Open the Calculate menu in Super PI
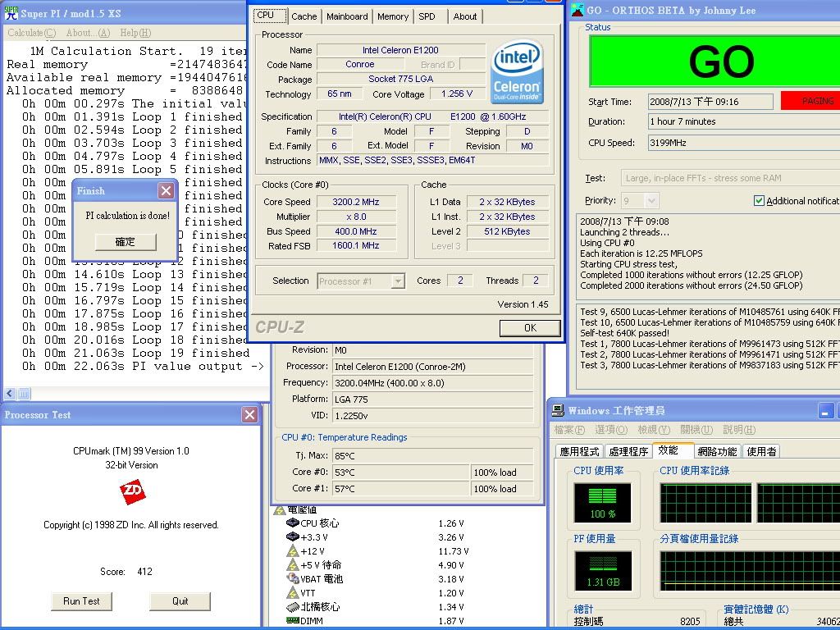The height and width of the screenshot is (630, 840). 32,33
